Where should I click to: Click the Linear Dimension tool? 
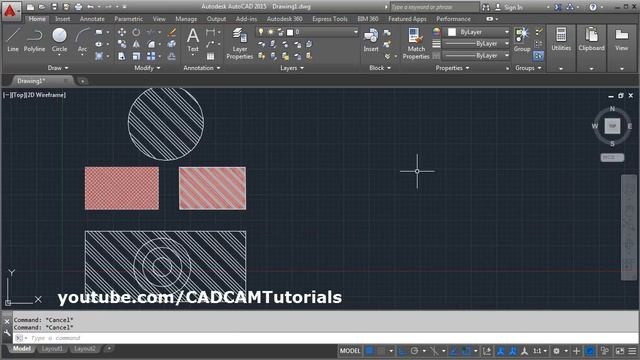click(210, 32)
